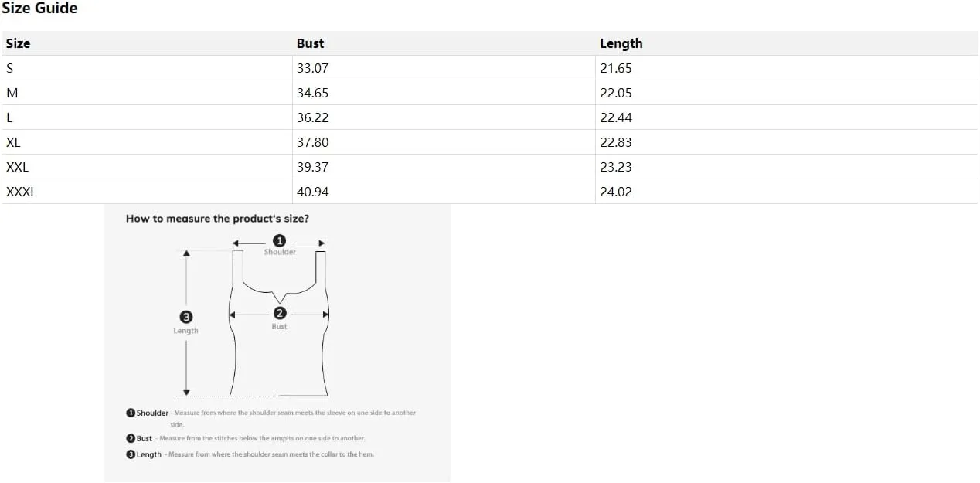Click the Size Guide heading
The width and height of the screenshot is (980, 483).
(x=39, y=9)
